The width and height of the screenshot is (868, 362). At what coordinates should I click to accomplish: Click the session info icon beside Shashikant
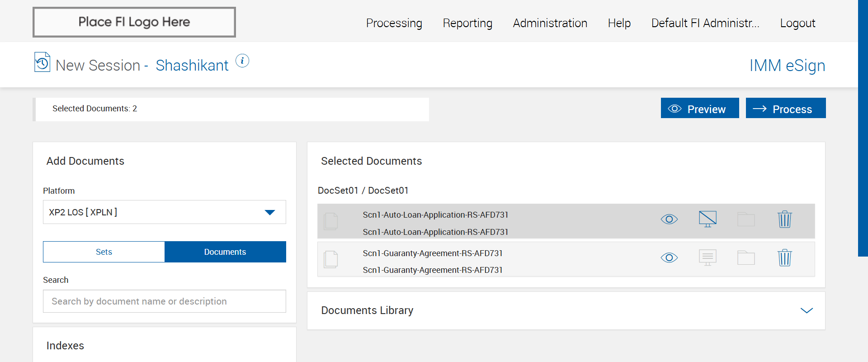(242, 61)
